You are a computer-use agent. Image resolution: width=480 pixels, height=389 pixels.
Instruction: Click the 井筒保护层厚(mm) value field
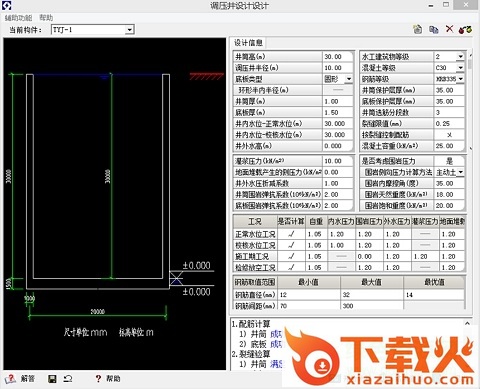449,90
